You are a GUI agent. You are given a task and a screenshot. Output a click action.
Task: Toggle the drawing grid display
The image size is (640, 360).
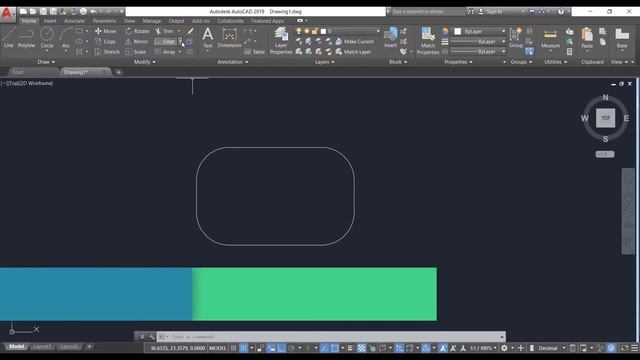[x=233, y=348]
